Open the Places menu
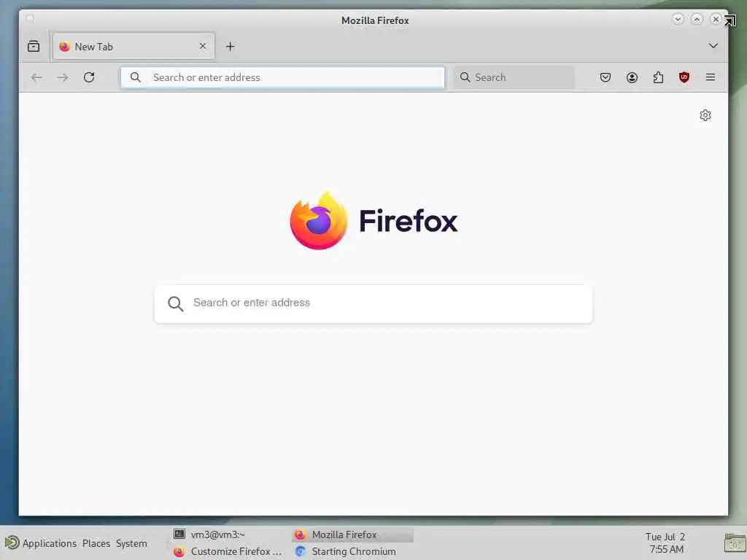747x560 pixels. (x=96, y=542)
